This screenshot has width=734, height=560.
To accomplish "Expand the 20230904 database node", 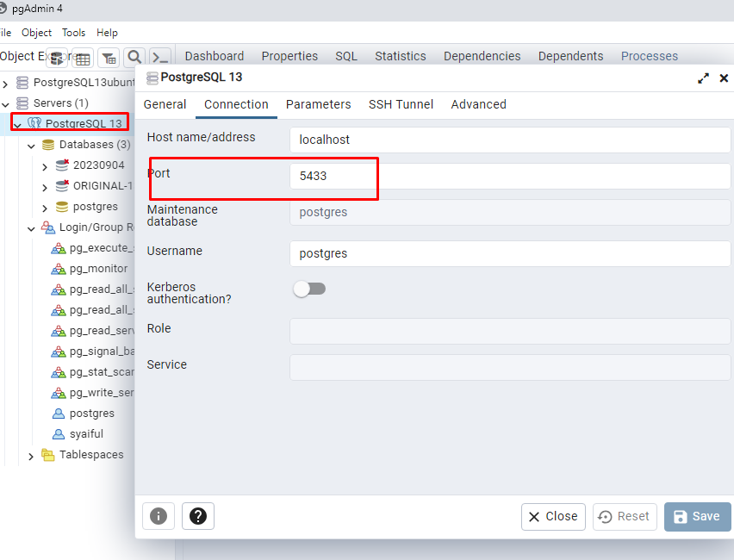I will click(x=45, y=166).
